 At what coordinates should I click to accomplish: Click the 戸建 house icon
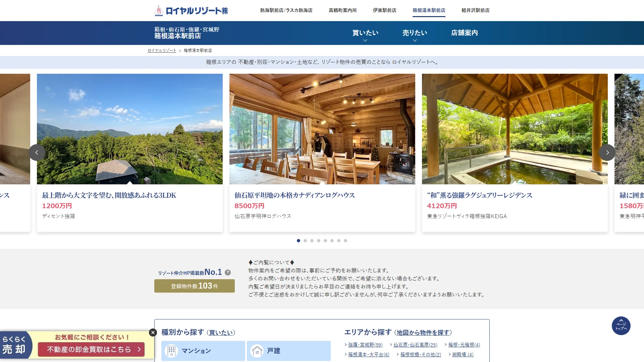click(257, 351)
